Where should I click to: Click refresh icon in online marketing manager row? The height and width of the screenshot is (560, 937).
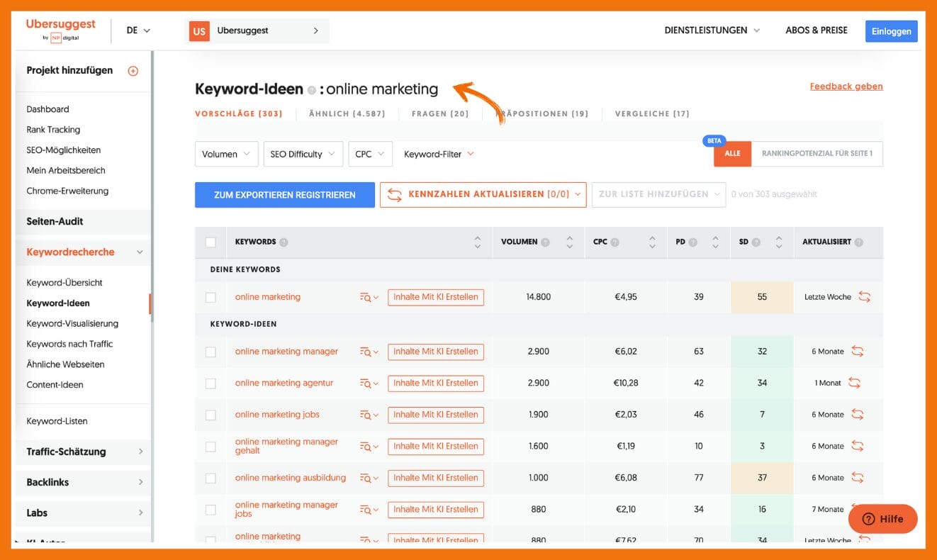(x=858, y=352)
